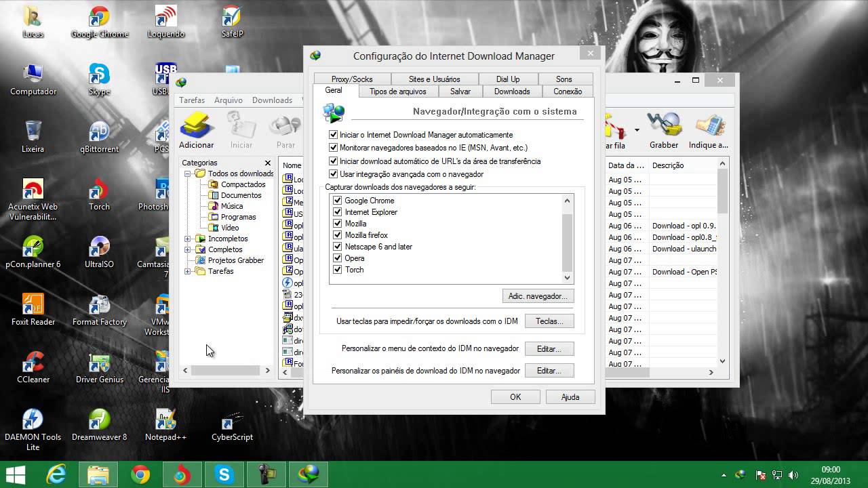The width and height of the screenshot is (868, 488).
Task: Select the CCleaner desktop icon
Action: (x=33, y=368)
